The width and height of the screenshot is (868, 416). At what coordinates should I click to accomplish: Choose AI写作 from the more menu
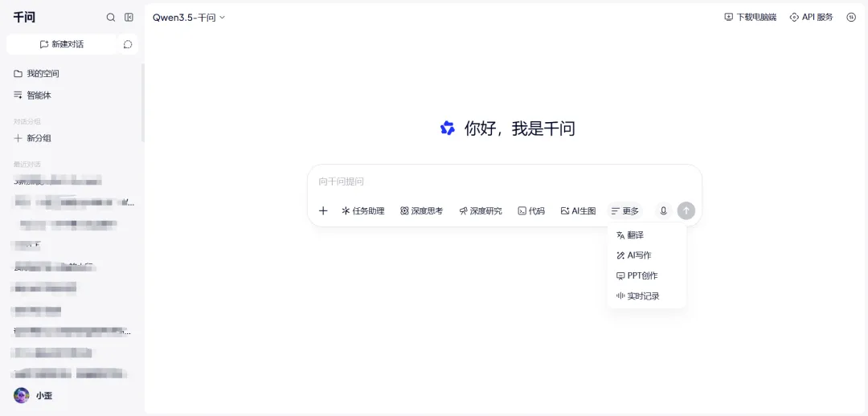pos(646,255)
